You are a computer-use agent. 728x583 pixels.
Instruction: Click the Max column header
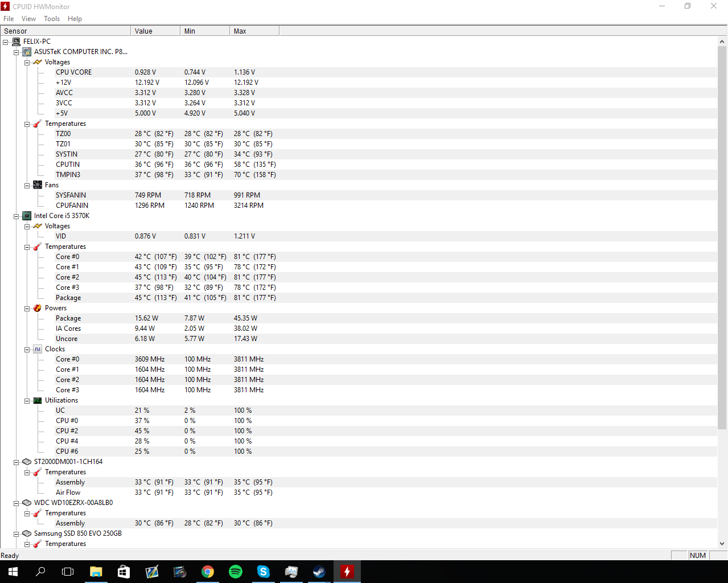pyautogui.click(x=254, y=31)
